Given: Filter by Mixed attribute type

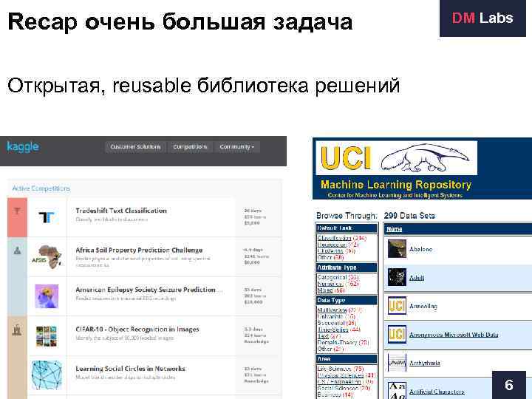Looking at the screenshot, I should click(325, 290).
